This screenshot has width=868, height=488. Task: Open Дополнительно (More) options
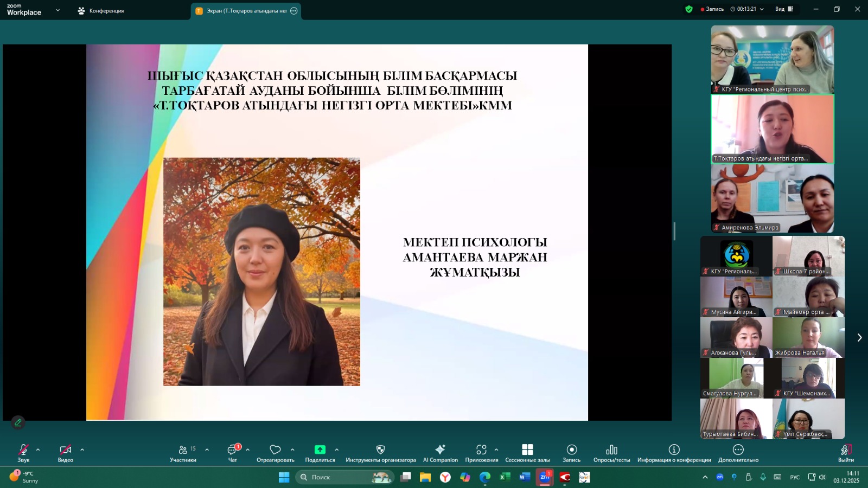[738, 453]
